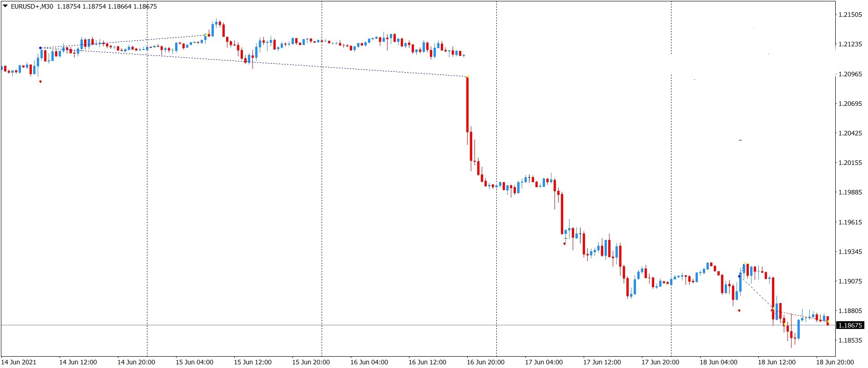Click the 1.20965 price scale label

click(850, 74)
